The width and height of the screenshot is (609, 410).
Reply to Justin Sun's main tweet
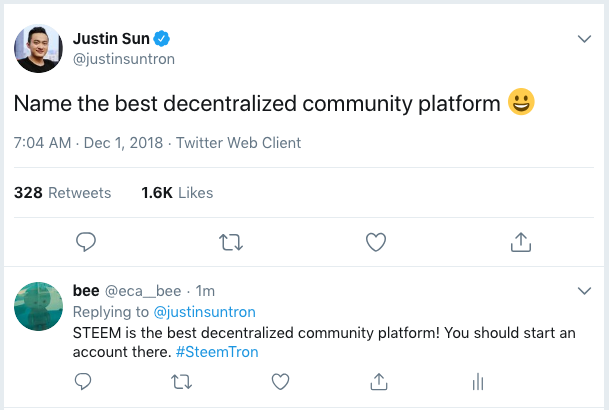(x=86, y=242)
